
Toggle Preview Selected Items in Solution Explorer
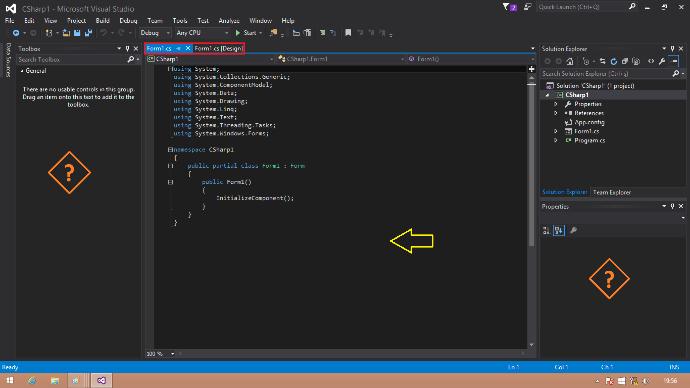675,61
